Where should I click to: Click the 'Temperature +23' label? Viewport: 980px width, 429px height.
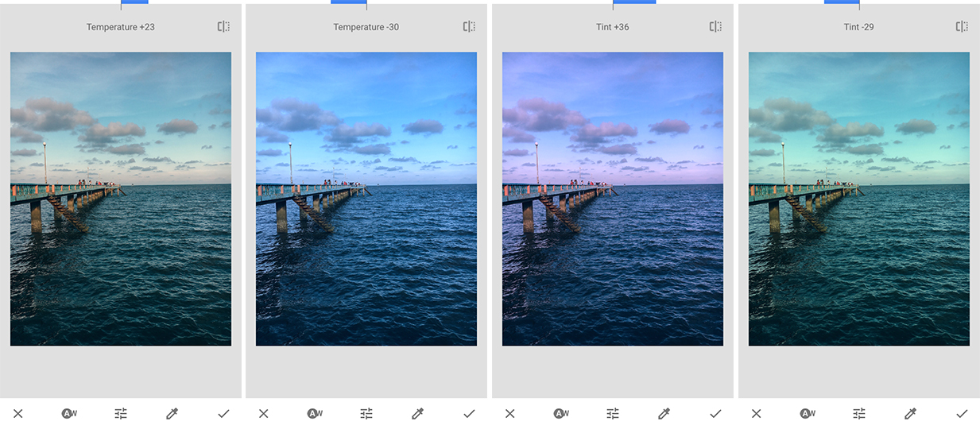tap(121, 27)
